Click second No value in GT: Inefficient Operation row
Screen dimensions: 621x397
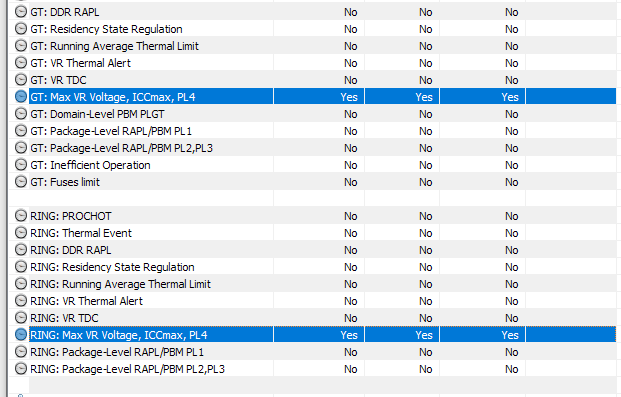(x=425, y=166)
